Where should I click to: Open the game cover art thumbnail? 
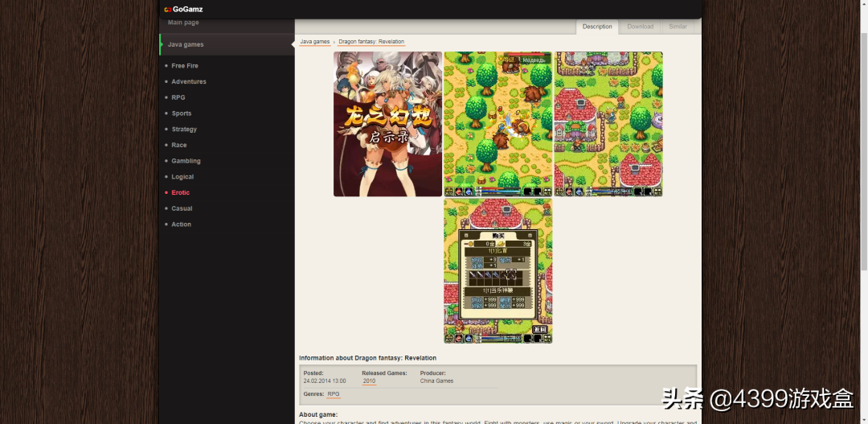[387, 124]
